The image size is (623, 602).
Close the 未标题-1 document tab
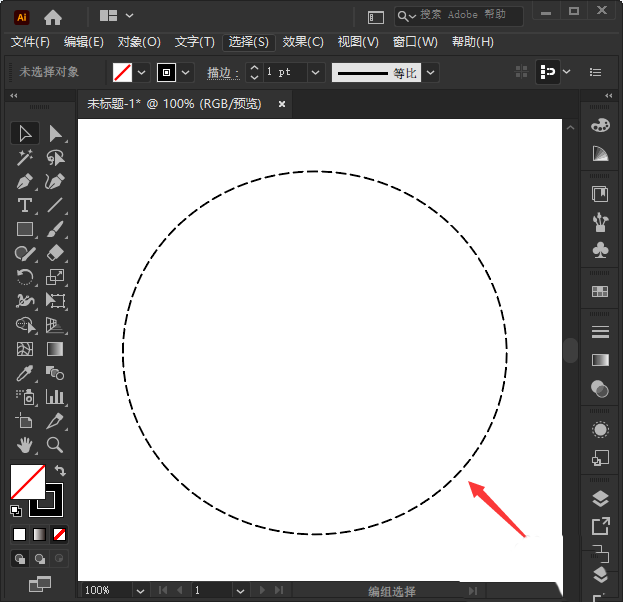pos(282,103)
